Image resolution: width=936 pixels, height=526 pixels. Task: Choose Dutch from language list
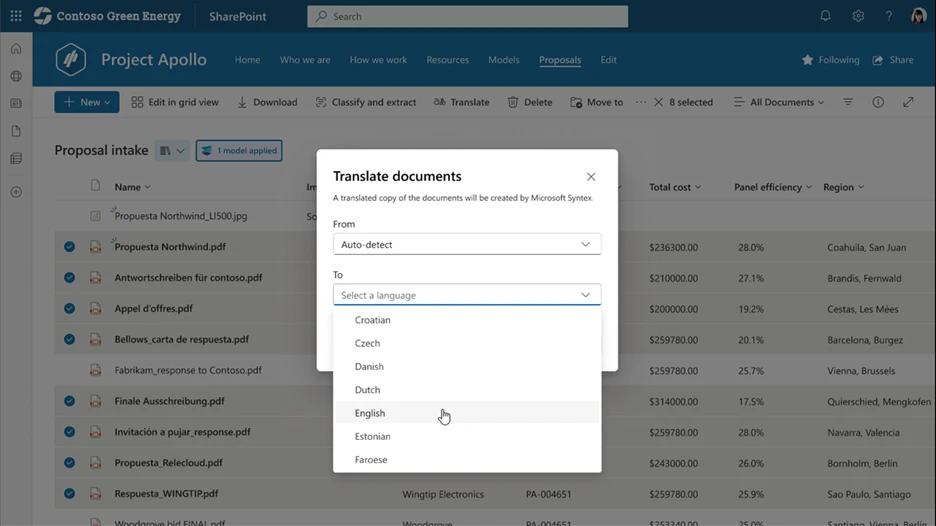pyautogui.click(x=467, y=390)
